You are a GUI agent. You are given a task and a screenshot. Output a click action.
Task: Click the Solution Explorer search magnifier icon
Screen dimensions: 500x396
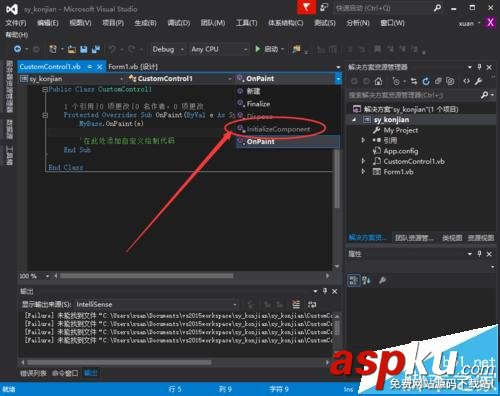pyautogui.click(x=485, y=95)
